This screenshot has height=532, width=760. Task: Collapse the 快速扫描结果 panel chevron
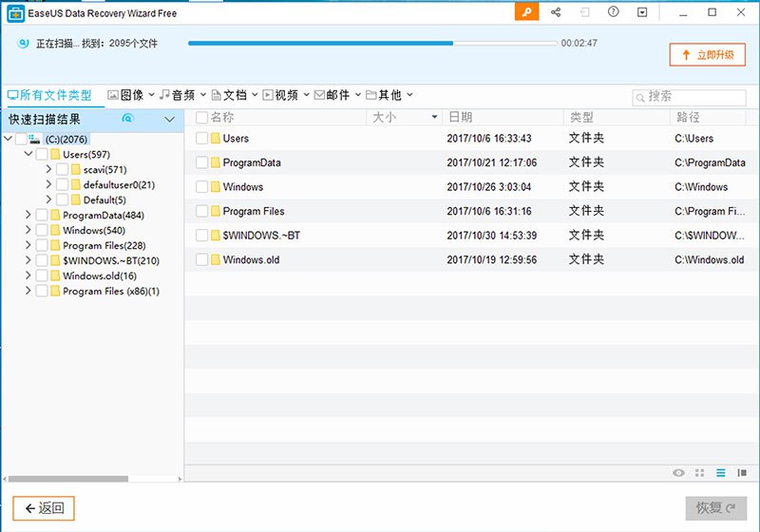tap(170, 119)
